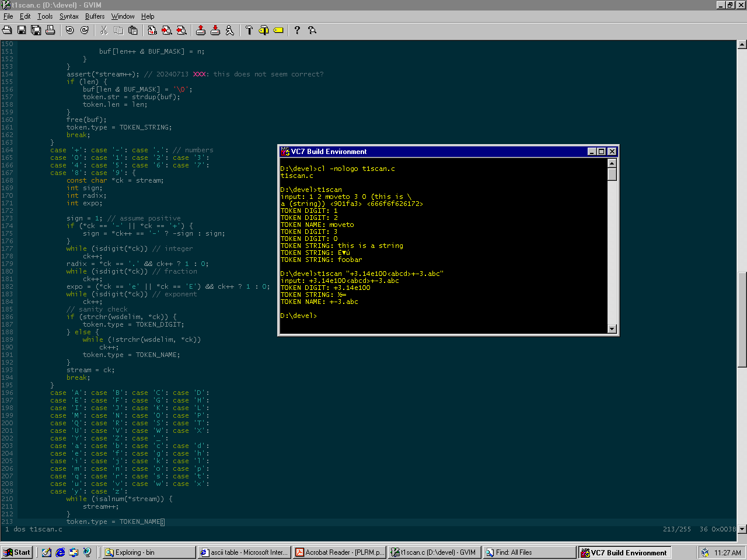
Task: Click the scroll down arrow in VC7 console
Action: point(612,329)
